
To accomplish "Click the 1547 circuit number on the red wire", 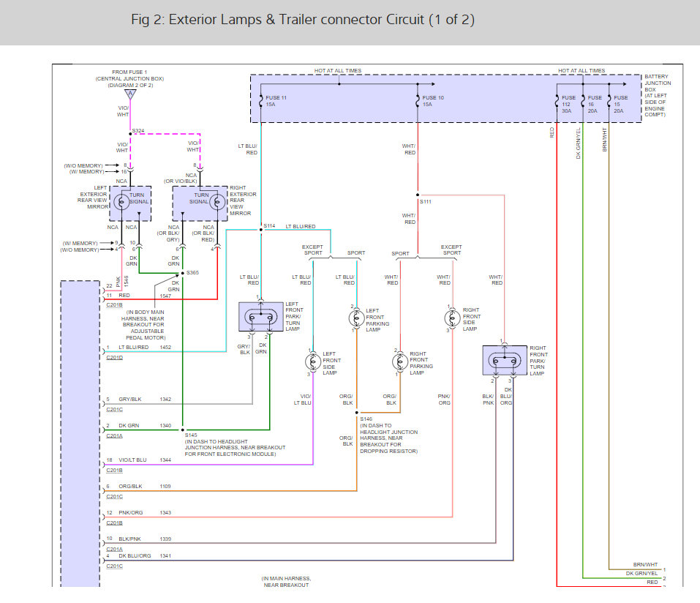I will pyautogui.click(x=165, y=296).
